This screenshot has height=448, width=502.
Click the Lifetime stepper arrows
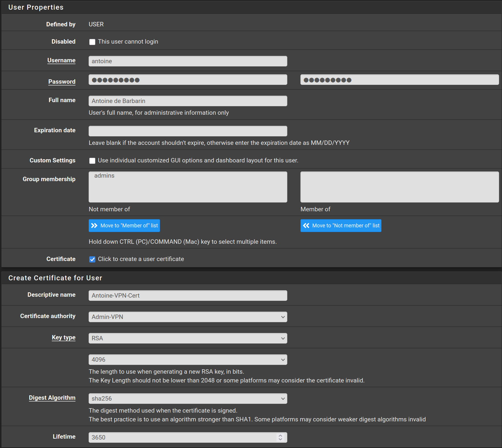click(280, 437)
